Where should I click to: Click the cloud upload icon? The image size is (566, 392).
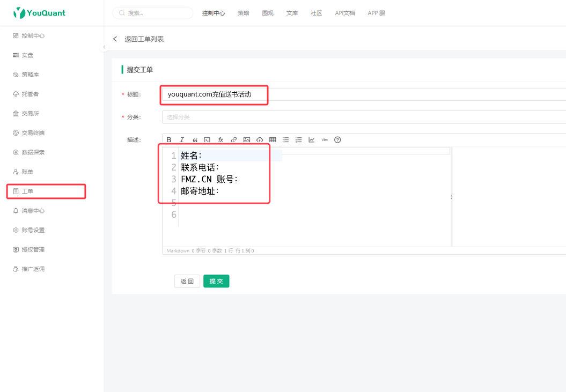260,139
